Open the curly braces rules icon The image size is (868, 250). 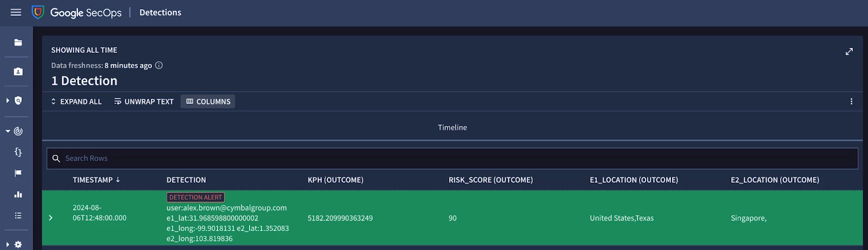pos(18,152)
